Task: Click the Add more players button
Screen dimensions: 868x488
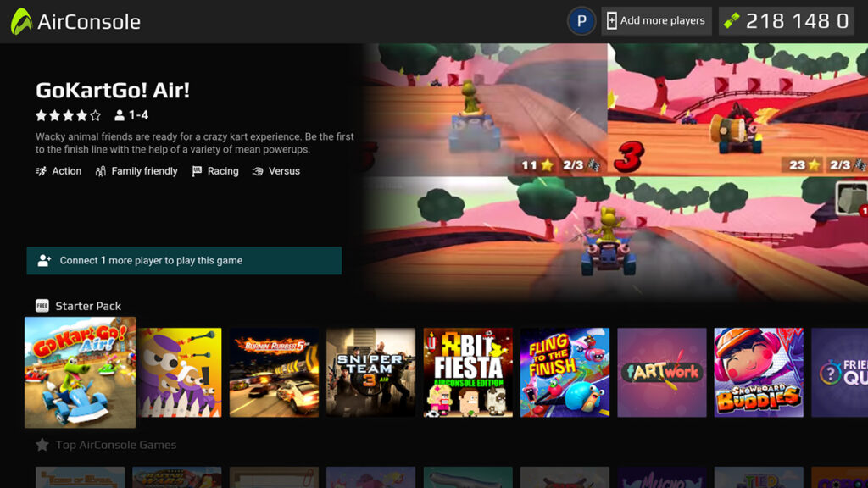Action: pyautogui.click(x=656, y=21)
